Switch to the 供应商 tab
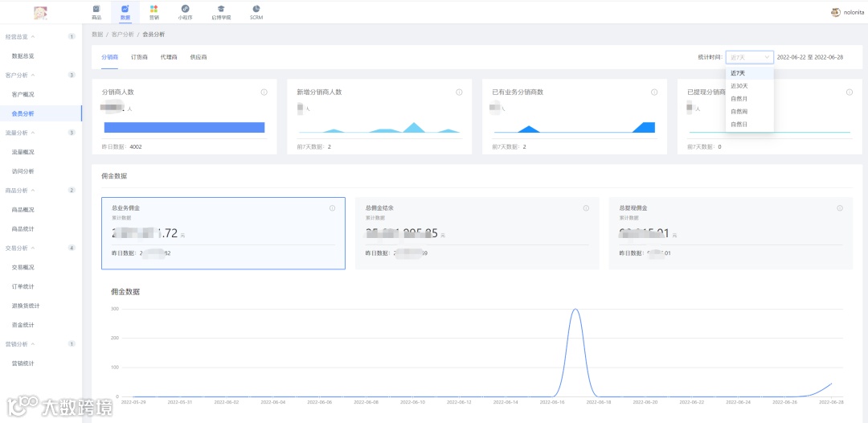The width and height of the screenshot is (868, 423). click(199, 57)
